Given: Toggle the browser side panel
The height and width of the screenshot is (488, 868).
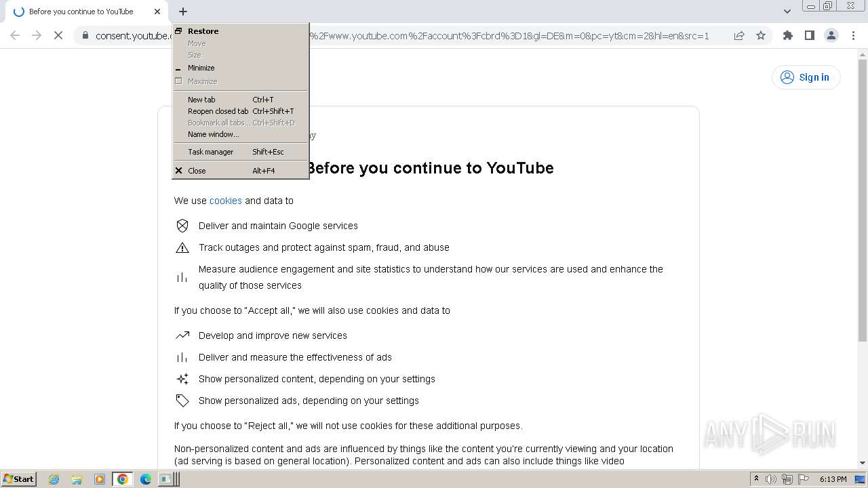Looking at the screenshot, I should pos(809,35).
